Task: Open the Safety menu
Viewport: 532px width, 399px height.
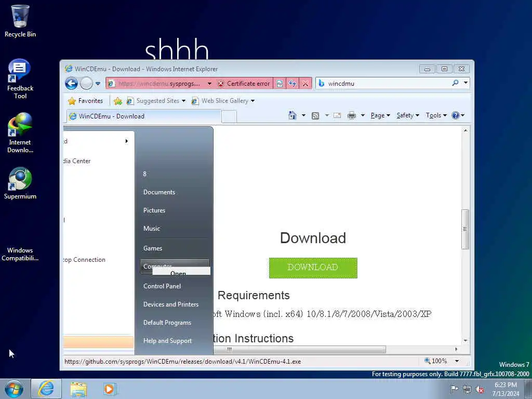Action: point(408,115)
